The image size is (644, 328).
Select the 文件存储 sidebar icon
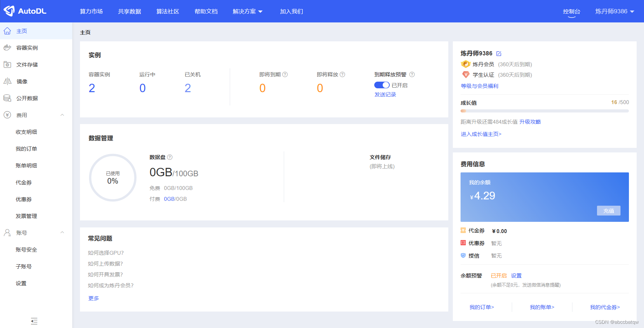(7, 64)
